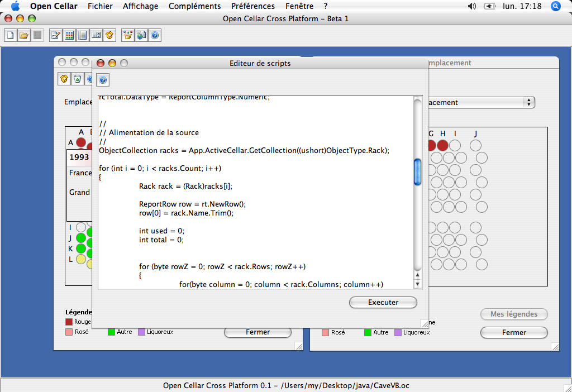Click the Rosé swatch in left window legend

tap(69, 332)
